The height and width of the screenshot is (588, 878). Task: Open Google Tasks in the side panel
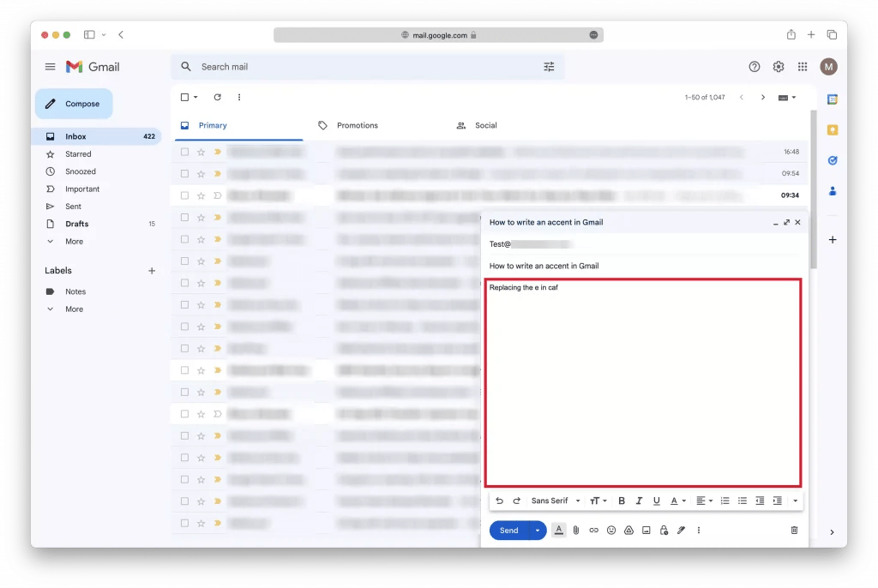point(832,160)
